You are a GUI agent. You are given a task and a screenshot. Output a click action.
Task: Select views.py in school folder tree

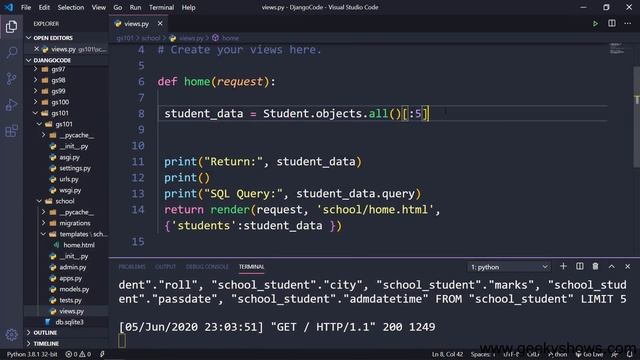click(x=71, y=311)
